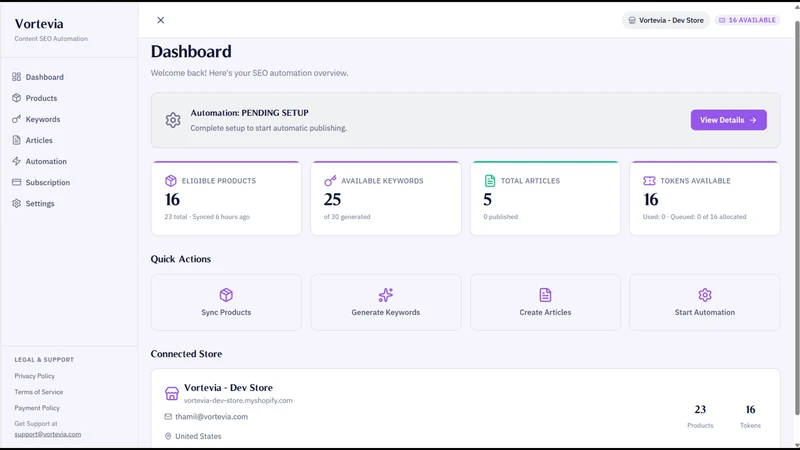Click the Start Automation gear icon

(x=705, y=295)
